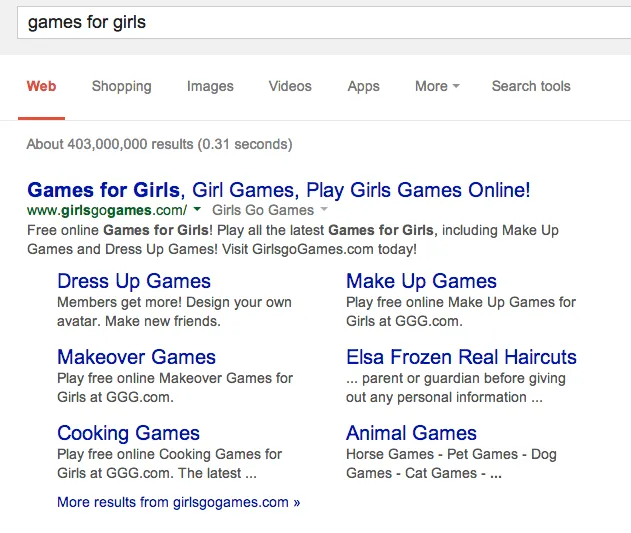Click the text 'Members get more! Design your own'
This screenshot has height=533, width=631.
[x=174, y=302]
